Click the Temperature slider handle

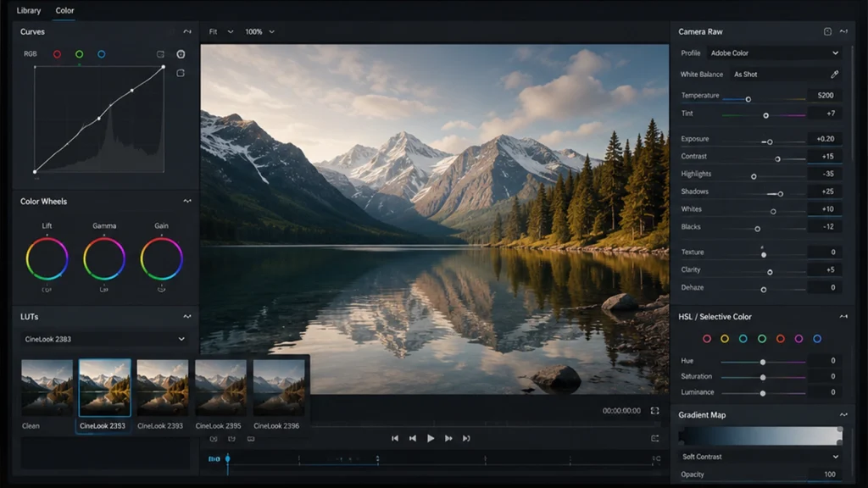point(748,99)
